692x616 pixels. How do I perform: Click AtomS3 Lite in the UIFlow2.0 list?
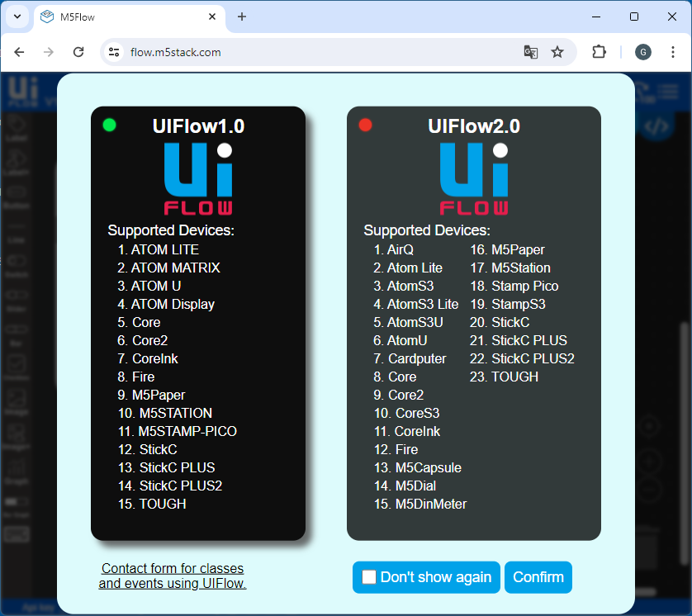click(422, 304)
